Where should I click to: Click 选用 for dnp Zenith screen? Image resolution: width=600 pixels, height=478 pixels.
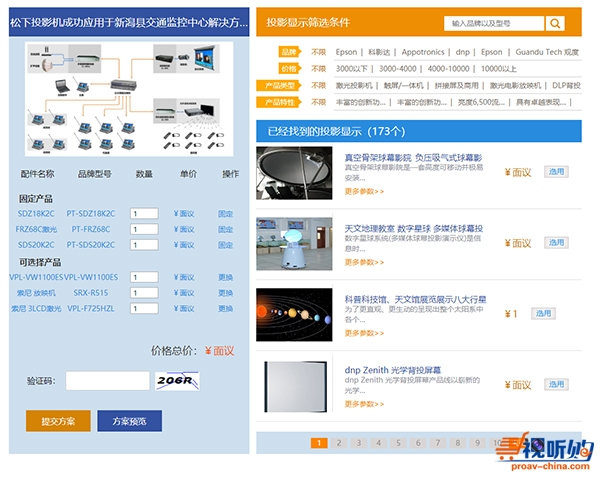556,384
